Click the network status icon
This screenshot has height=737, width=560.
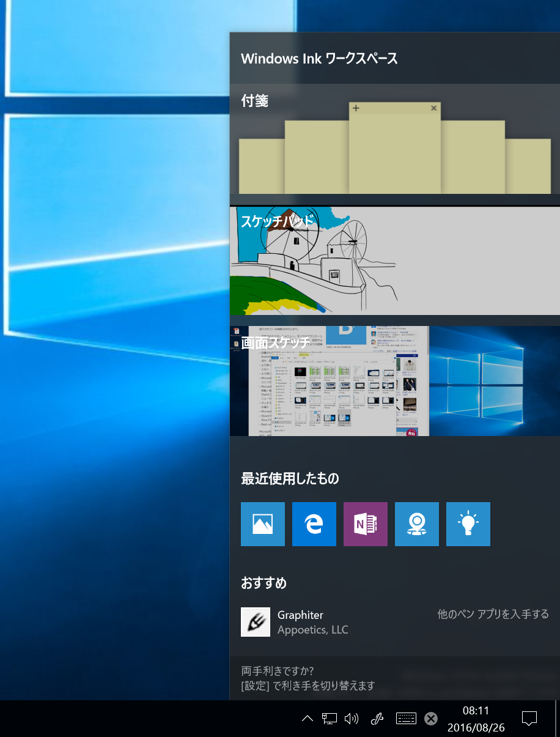[330, 719]
